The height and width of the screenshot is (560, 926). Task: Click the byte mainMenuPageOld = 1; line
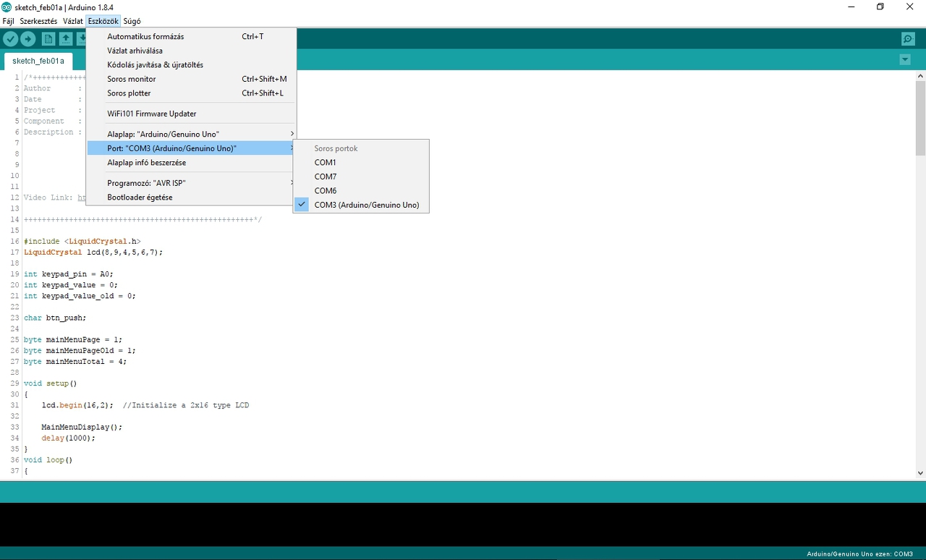(80, 350)
